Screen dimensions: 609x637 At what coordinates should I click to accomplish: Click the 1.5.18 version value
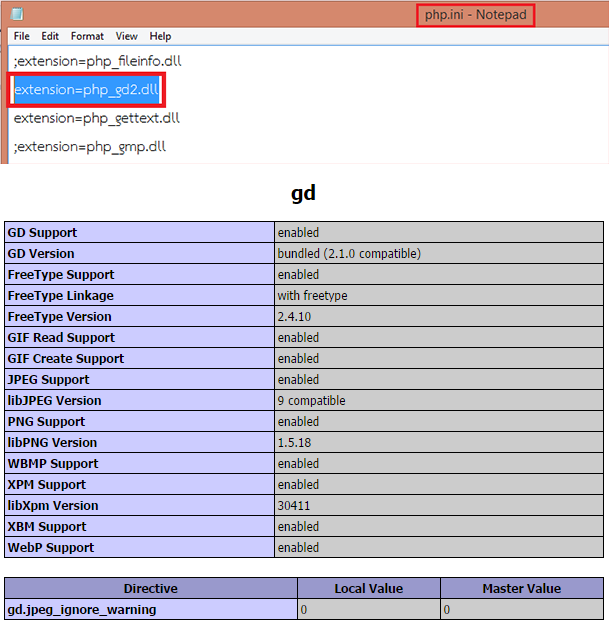294,442
